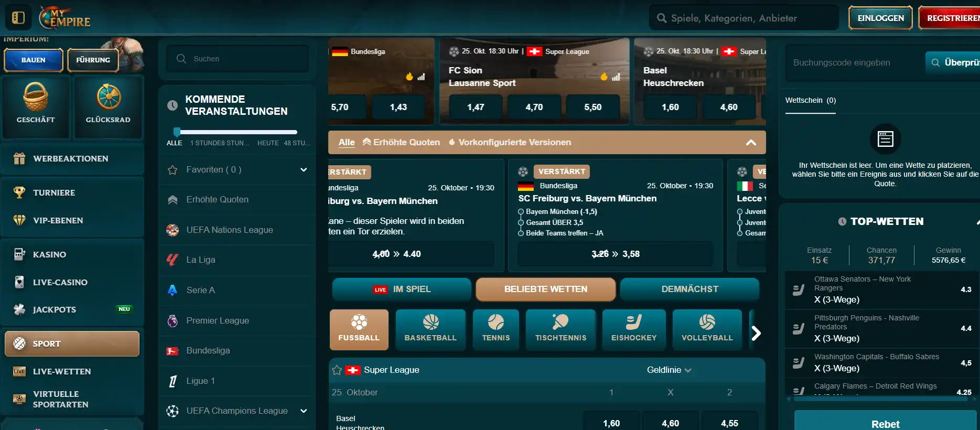
Task: Toggle the sidebar collapse icon
Action: [x=18, y=18]
